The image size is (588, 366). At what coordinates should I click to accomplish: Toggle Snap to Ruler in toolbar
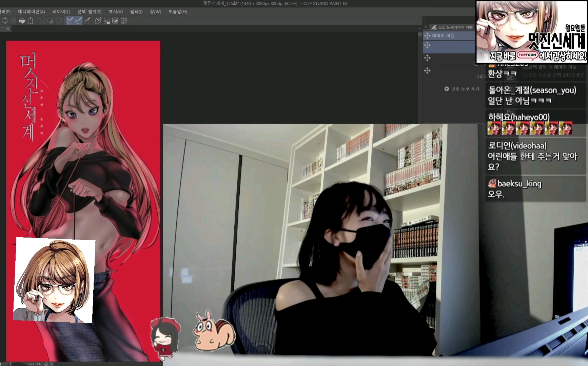click(x=70, y=21)
